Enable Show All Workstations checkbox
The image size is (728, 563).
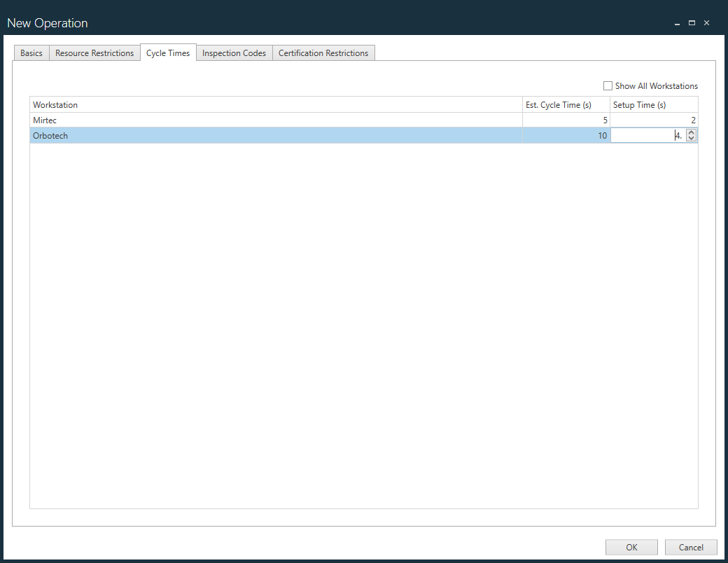point(608,86)
